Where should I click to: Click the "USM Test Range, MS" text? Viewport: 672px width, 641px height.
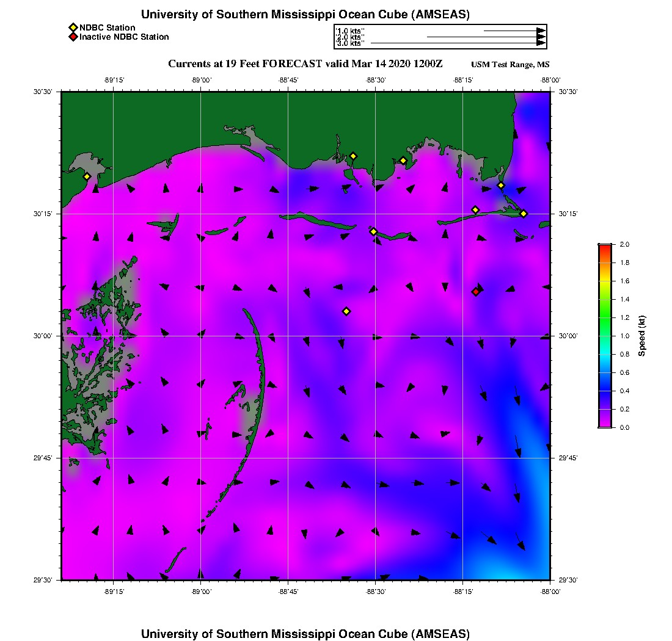pos(510,65)
